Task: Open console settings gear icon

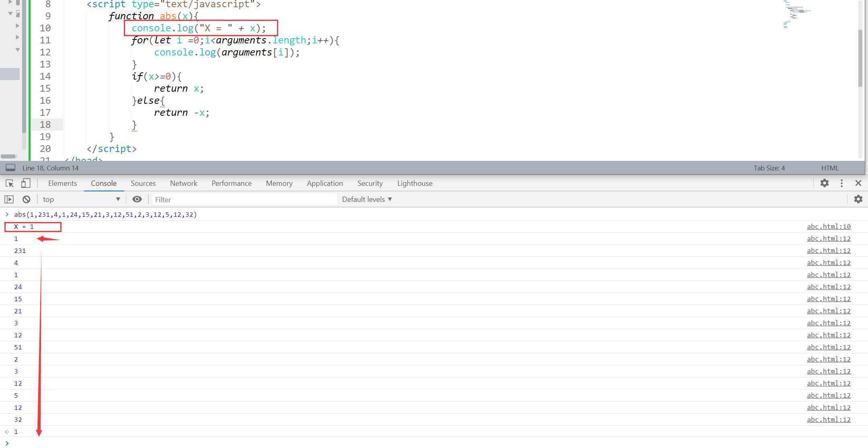Action: point(858,199)
